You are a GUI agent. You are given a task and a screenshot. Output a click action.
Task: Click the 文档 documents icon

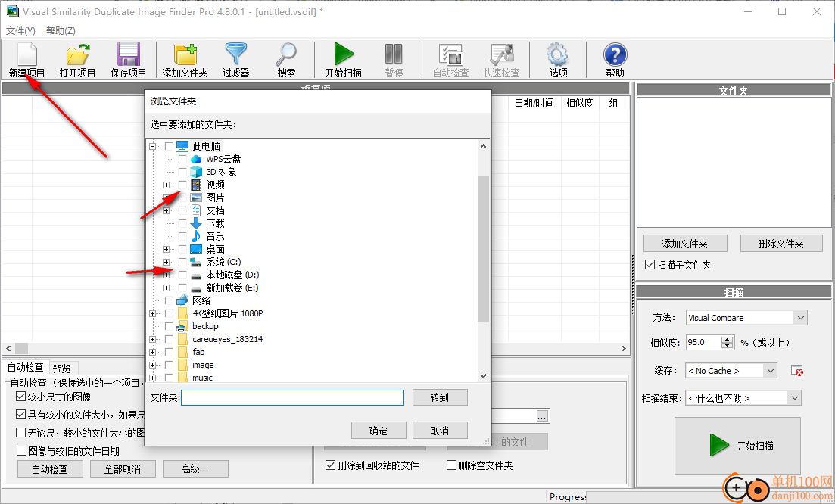coord(197,210)
